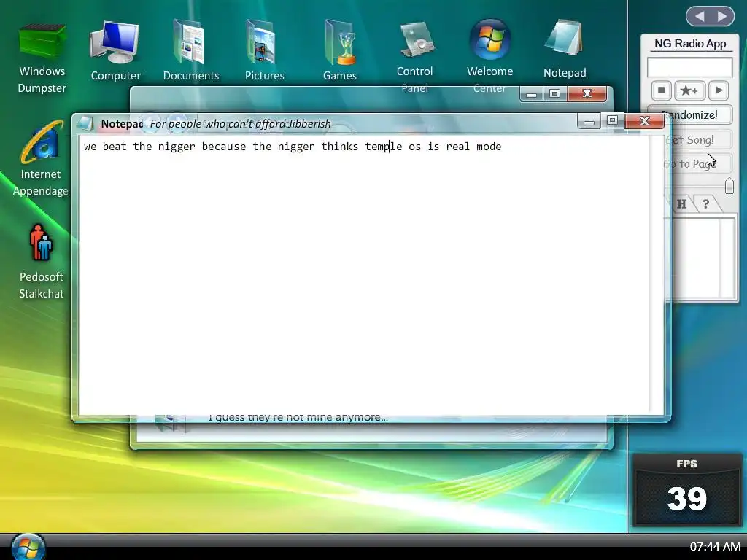The width and height of the screenshot is (747, 560).
Task: Add song to favorites star button
Action: click(689, 90)
